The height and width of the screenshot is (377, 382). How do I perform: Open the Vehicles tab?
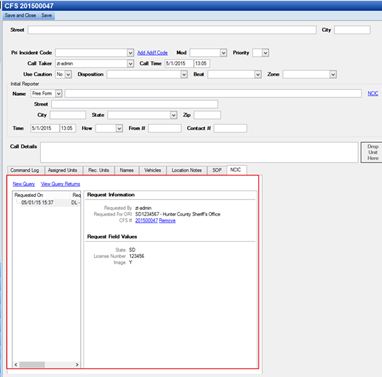click(x=152, y=170)
